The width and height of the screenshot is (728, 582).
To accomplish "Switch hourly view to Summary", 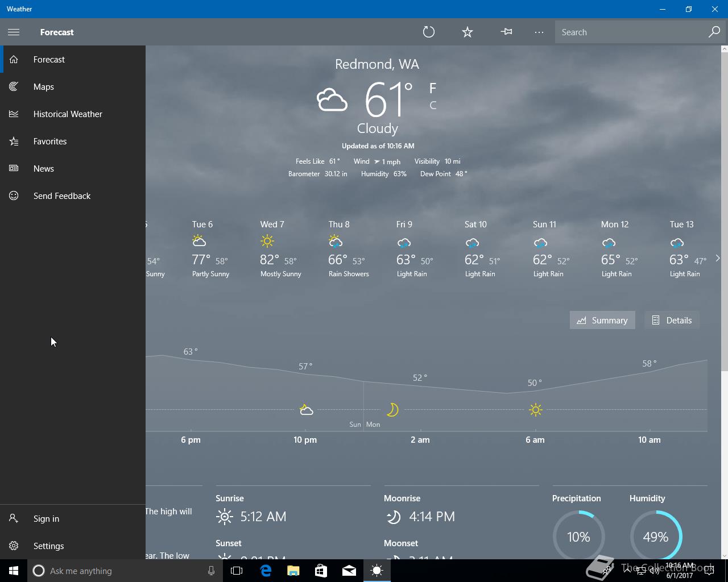I will pos(602,320).
